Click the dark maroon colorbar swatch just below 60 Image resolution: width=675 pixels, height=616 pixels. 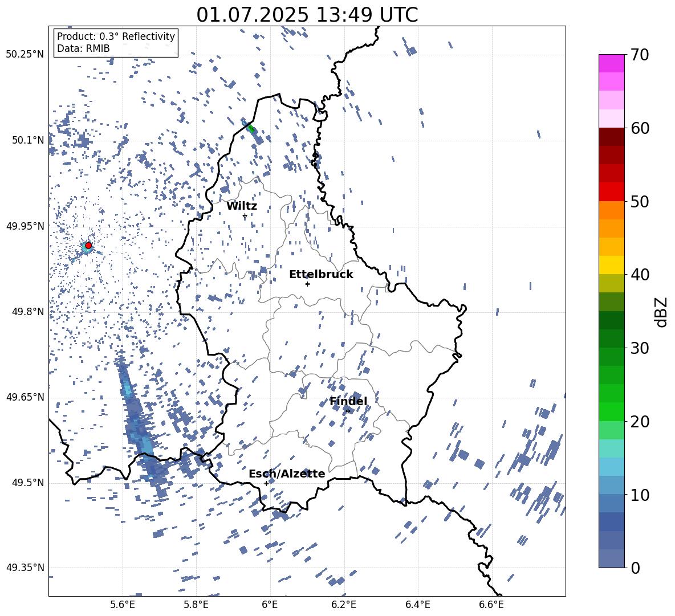pos(611,137)
